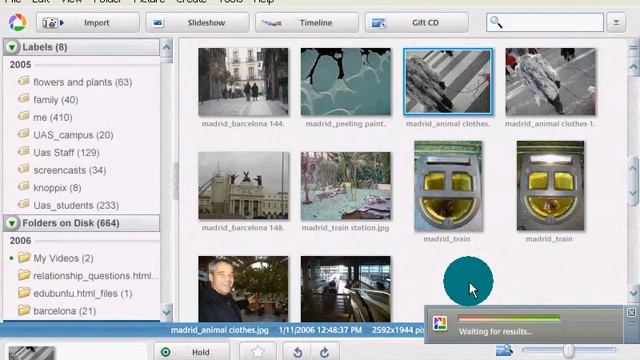Select the family (40) label
Screen dimensions: 640x360
pyautogui.click(x=56, y=100)
